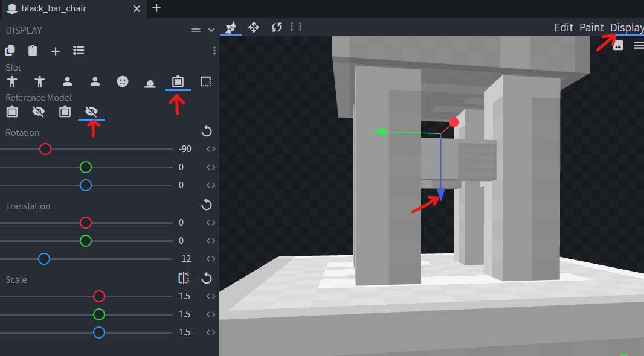
Task: Toggle the underlined hidden-eye reference model
Action: 91,112
